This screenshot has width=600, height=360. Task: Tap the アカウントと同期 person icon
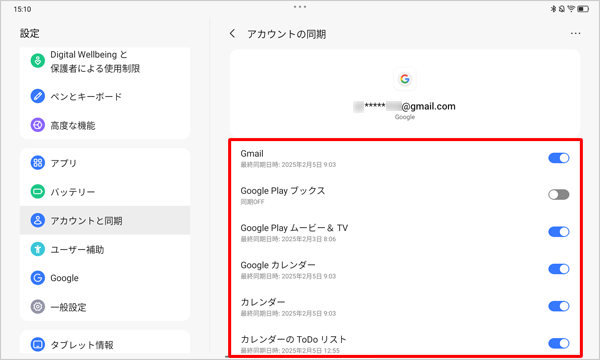(38, 220)
